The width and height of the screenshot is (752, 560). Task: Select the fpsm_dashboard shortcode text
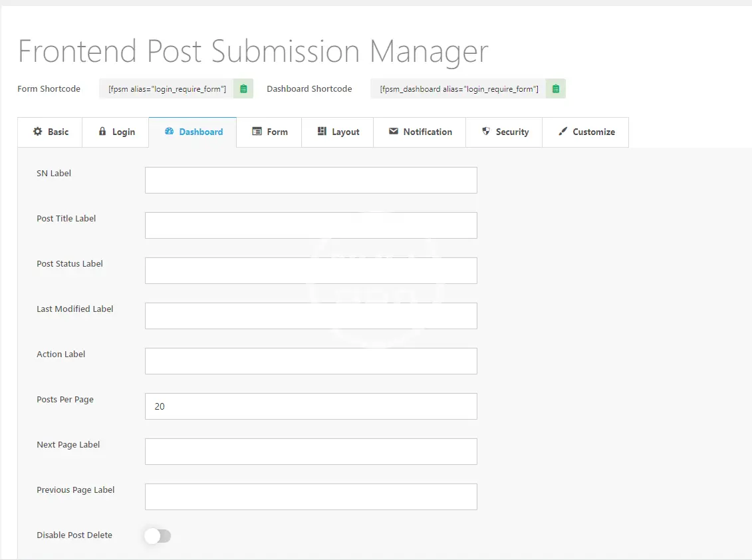[x=459, y=88]
